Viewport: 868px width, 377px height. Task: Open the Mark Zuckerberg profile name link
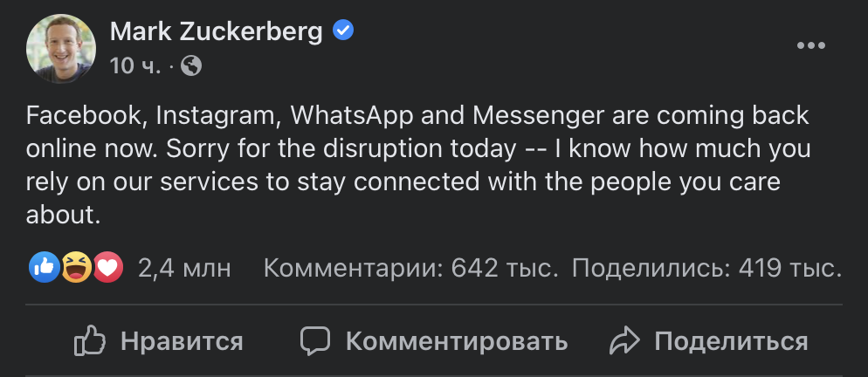216,32
